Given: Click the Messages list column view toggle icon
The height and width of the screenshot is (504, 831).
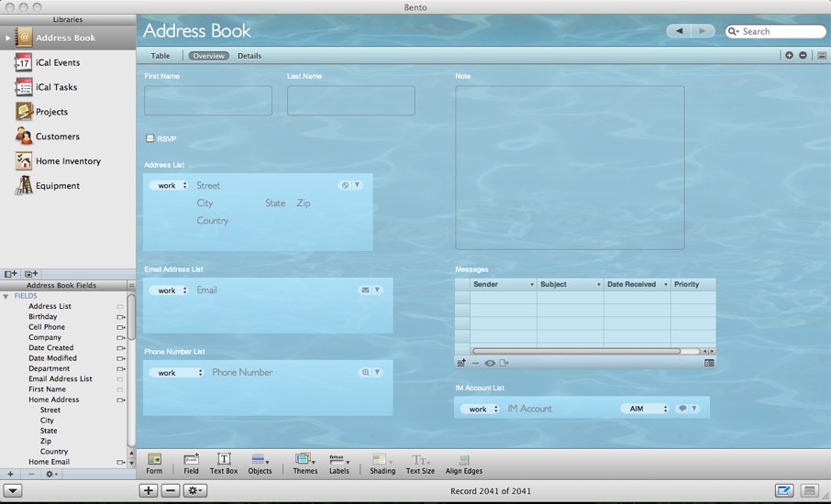Looking at the screenshot, I should (709, 363).
